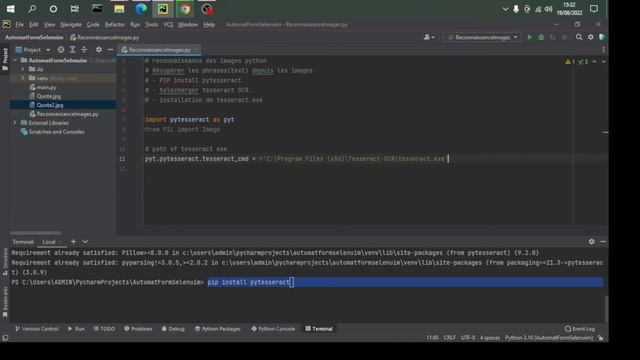640x360 pixels.
Task: Click the 4 spaces indent setting
Action: pyautogui.click(x=490, y=338)
